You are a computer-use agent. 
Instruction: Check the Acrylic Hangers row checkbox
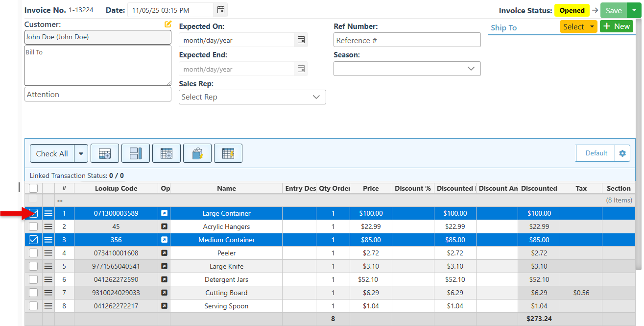click(x=33, y=226)
